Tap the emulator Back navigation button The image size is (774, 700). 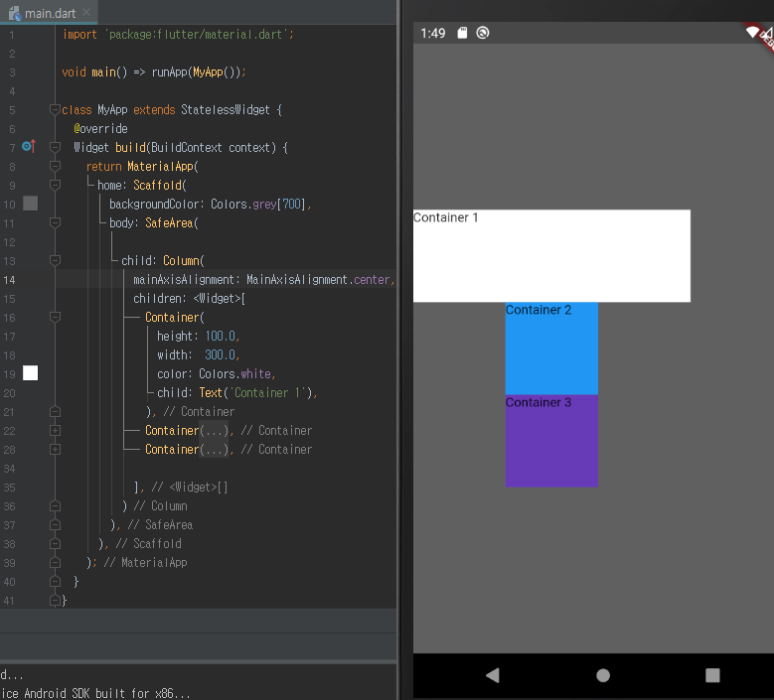pyautogui.click(x=493, y=675)
